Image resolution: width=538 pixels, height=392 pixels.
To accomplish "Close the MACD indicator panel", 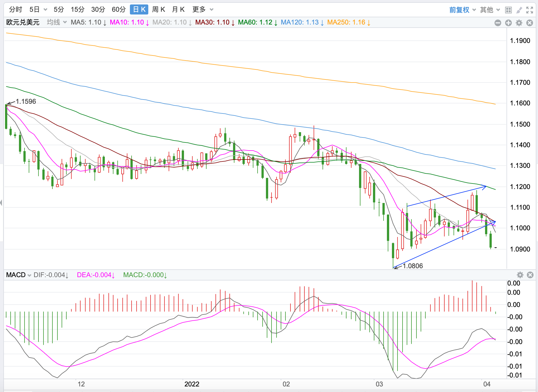I will coord(530,275).
